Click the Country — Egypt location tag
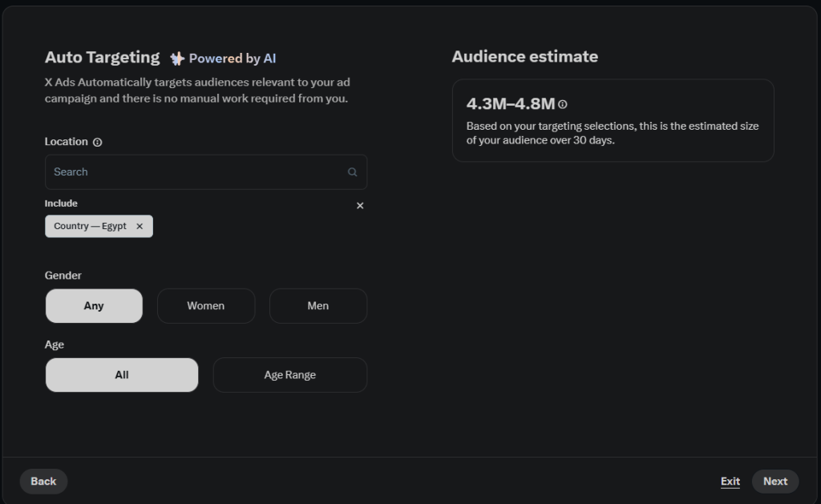Image resolution: width=821 pixels, height=504 pixels. click(x=90, y=226)
